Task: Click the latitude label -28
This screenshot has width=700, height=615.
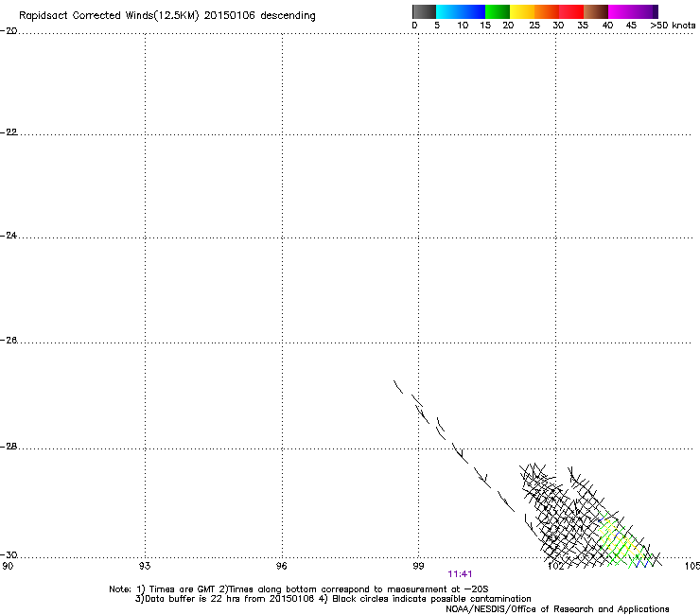Action: [9, 447]
